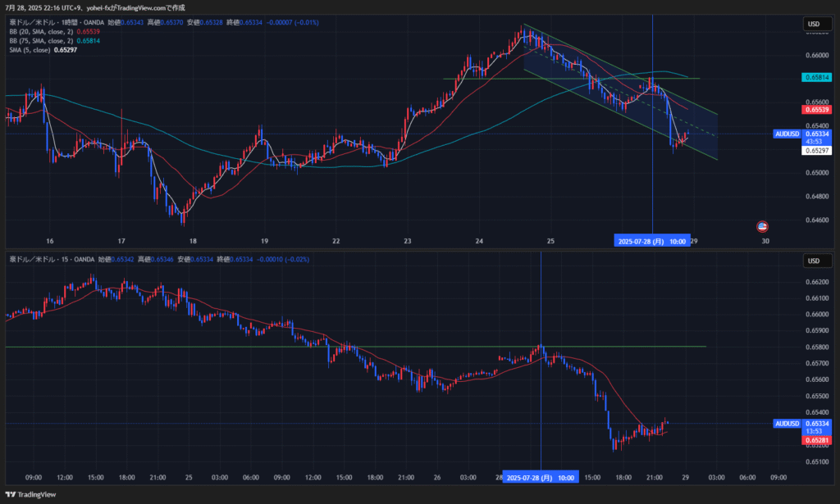Click the lower chart's 15 OANDA symbol title

(x=49, y=259)
